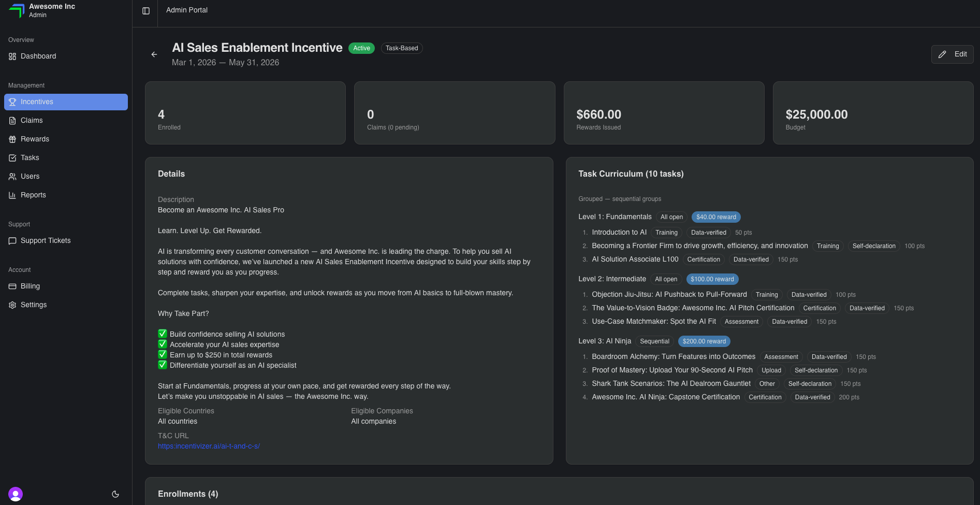The width and height of the screenshot is (980, 505).
Task: Click the Claims document icon
Action: pyautogui.click(x=12, y=121)
